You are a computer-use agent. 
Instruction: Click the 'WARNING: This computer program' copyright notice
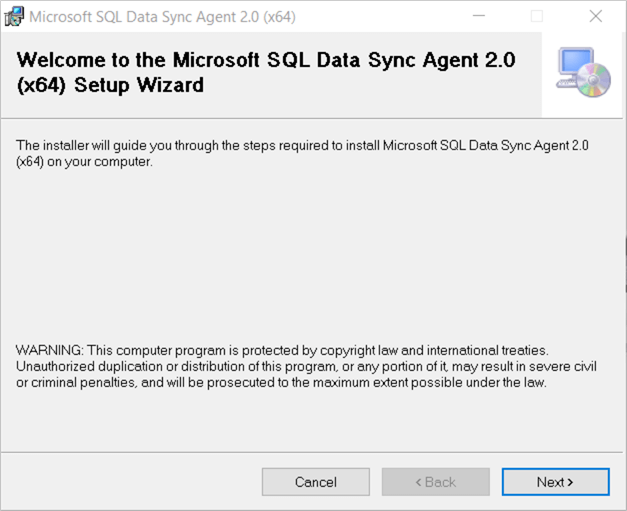pyautogui.click(x=306, y=366)
